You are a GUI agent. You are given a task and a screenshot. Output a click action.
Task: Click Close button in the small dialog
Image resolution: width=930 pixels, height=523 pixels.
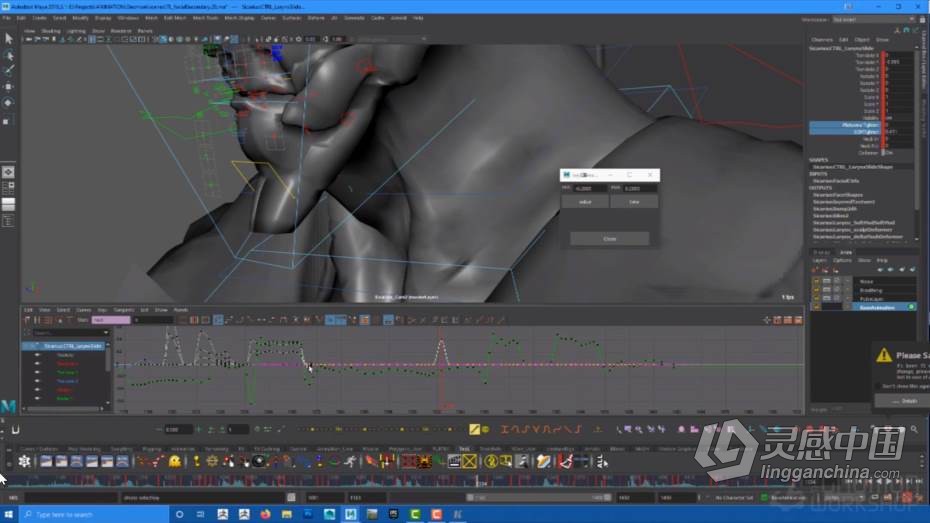tap(609, 238)
